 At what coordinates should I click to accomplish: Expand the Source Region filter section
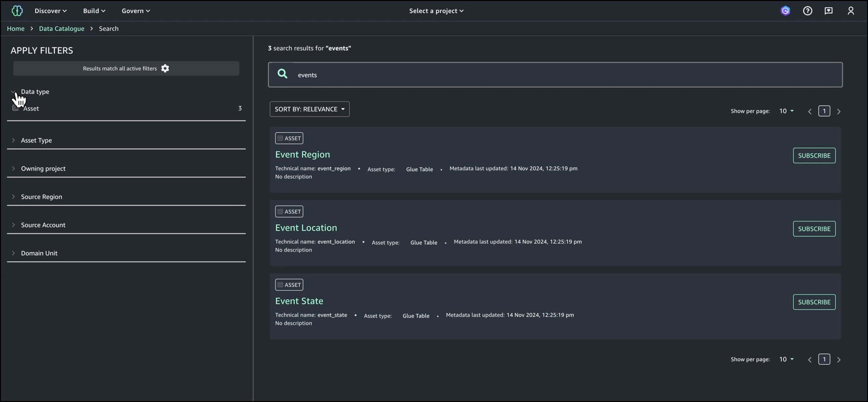(13, 197)
